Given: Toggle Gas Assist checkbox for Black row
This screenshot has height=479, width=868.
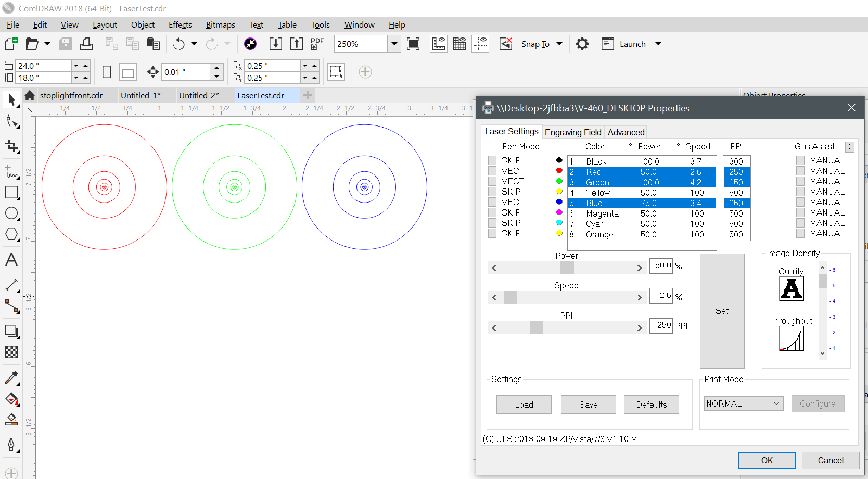Looking at the screenshot, I should pos(800,160).
